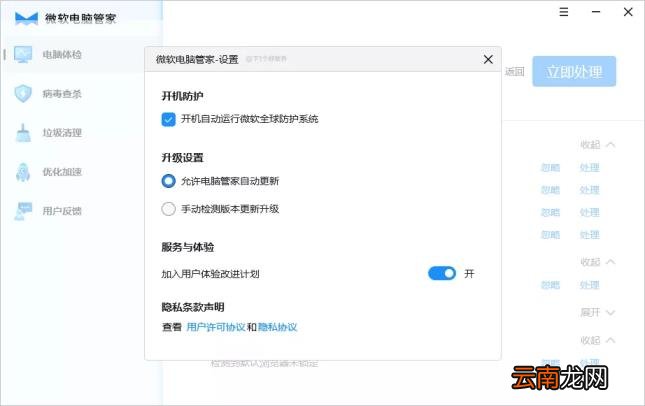
Task: Open the hamburger menu in title bar
Action: (564, 12)
